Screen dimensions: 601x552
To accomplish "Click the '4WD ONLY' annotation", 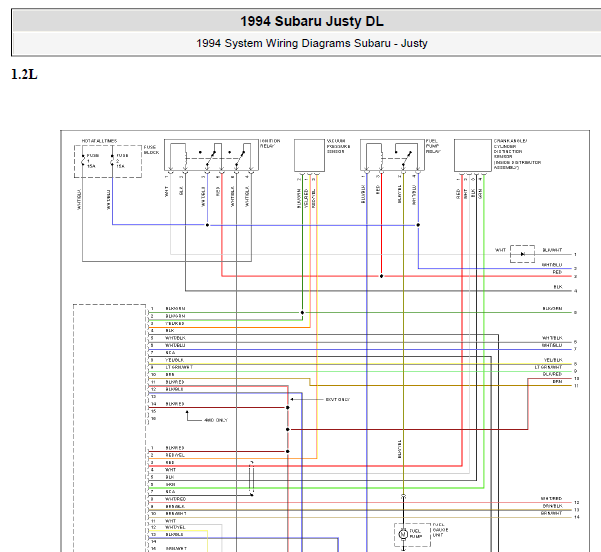I will tap(216, 420).
